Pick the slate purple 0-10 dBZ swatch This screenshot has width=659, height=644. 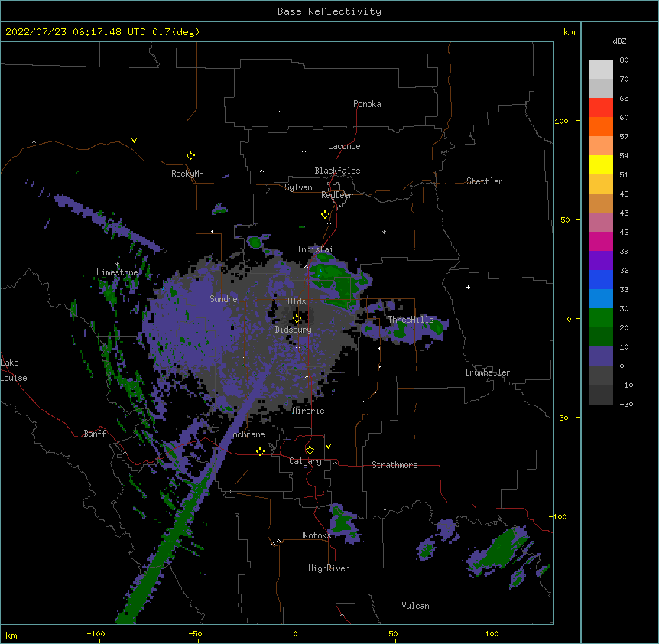click(601, 356)
